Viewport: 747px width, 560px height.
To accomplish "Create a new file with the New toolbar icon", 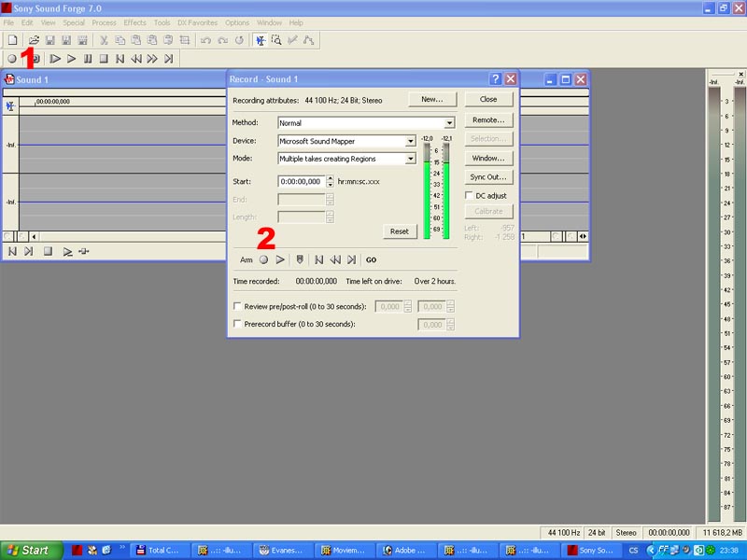I will coord(13,40).
